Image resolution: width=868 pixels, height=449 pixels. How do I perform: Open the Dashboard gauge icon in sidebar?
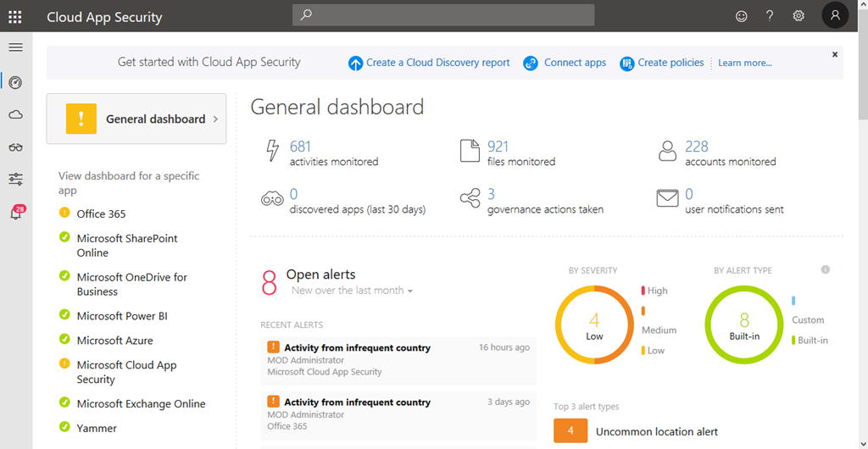(x=15, y=82)
